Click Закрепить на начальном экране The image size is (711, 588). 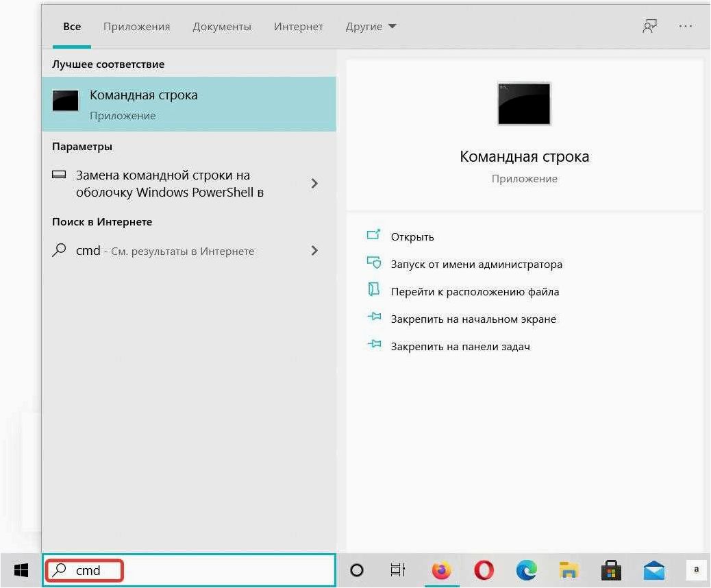(x=473, y=319)
